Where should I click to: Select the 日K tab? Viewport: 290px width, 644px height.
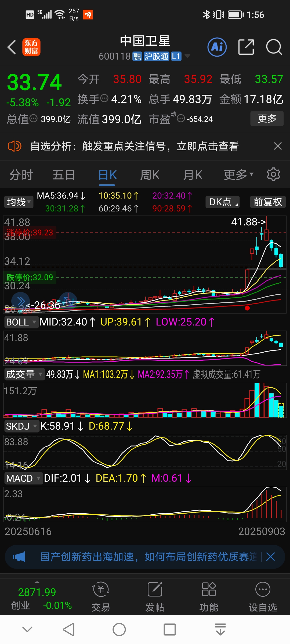pos(107,175)
